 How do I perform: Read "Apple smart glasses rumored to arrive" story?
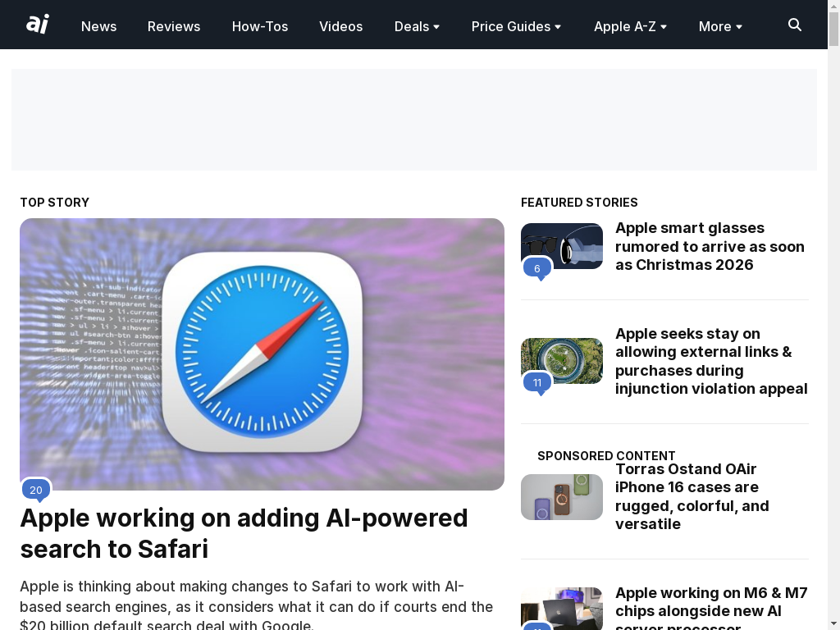click(710, 246)
